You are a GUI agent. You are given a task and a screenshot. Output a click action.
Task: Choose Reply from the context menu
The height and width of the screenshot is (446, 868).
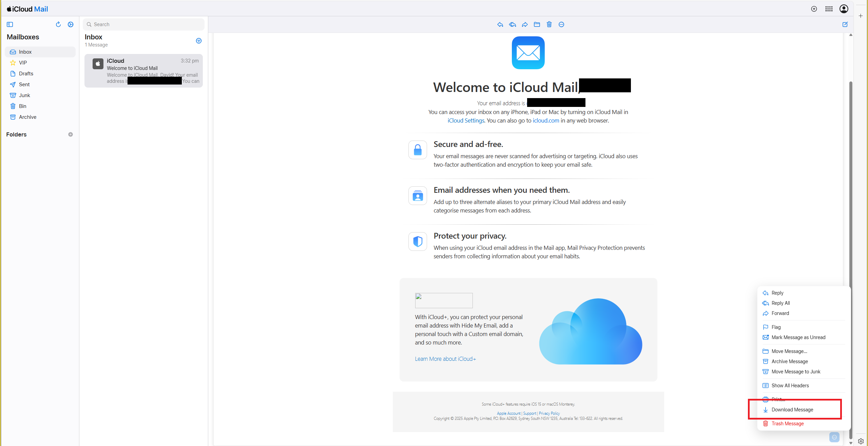(804, 293)
